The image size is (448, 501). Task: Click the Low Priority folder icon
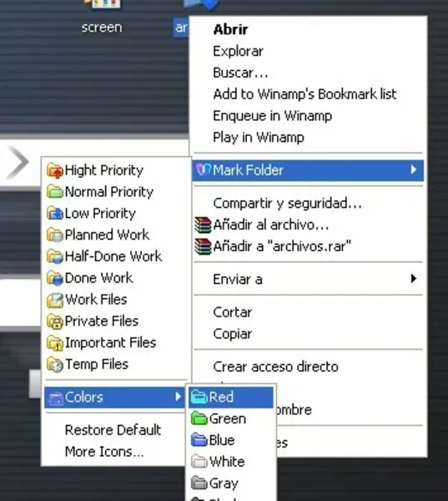coord(54,214)
